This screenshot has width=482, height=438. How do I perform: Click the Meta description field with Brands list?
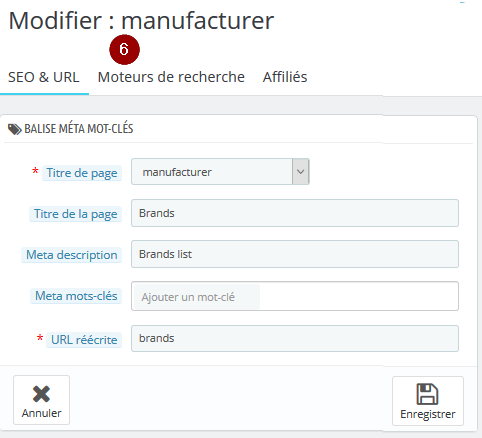pyautogui.click(x=295, y=254)
